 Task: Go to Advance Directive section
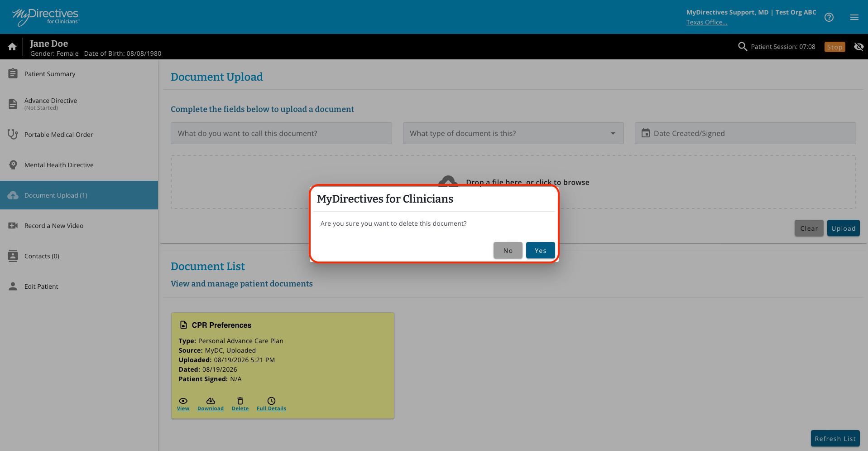(79, 104)
